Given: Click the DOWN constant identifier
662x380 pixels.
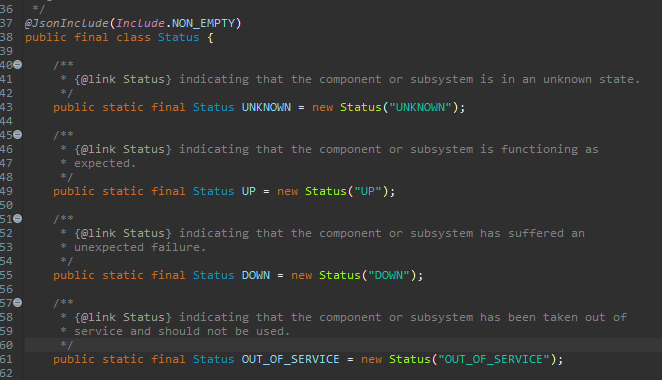Looking at the screenshot, I should click(255, 275).
